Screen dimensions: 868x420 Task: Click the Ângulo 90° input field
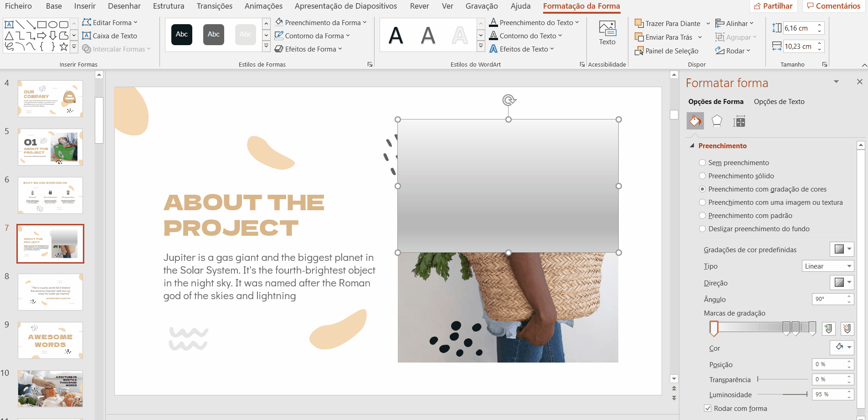pos(830,299)
